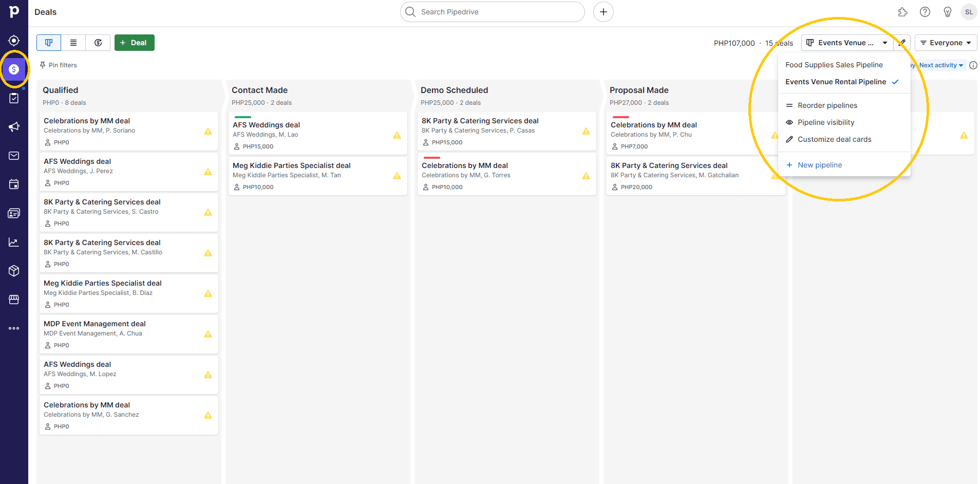The height and width of the screenshot is (484, 980).
Task: Open the Contacts card sidebar icon
Action: click(14, 213)
